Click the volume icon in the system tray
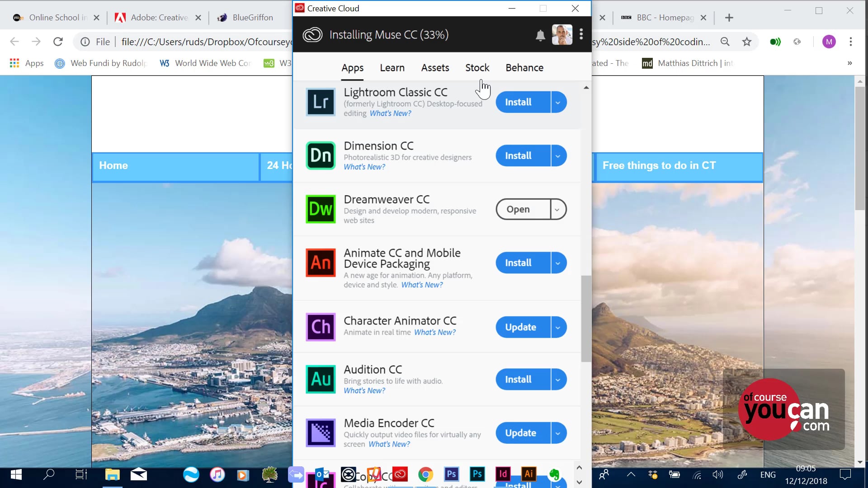The image size is (868, 488). 718,475
